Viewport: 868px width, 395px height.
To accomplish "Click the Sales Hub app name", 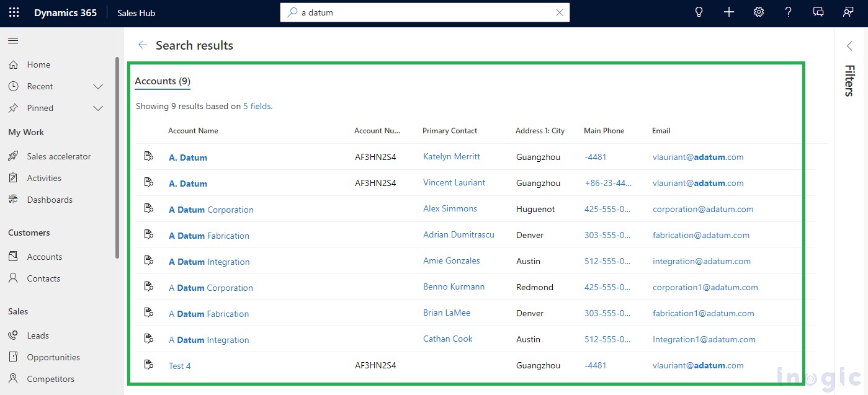I will click(136, 12).
